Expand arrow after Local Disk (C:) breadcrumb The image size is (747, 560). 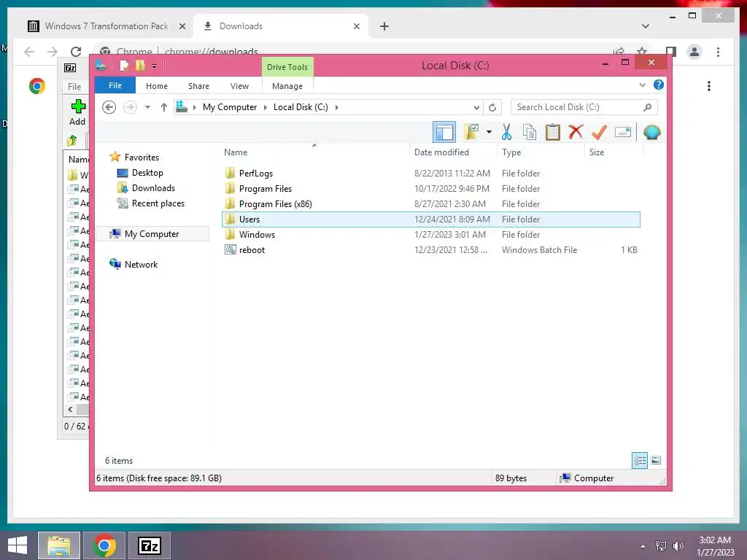pyautogui.click(x=337, y=108)
